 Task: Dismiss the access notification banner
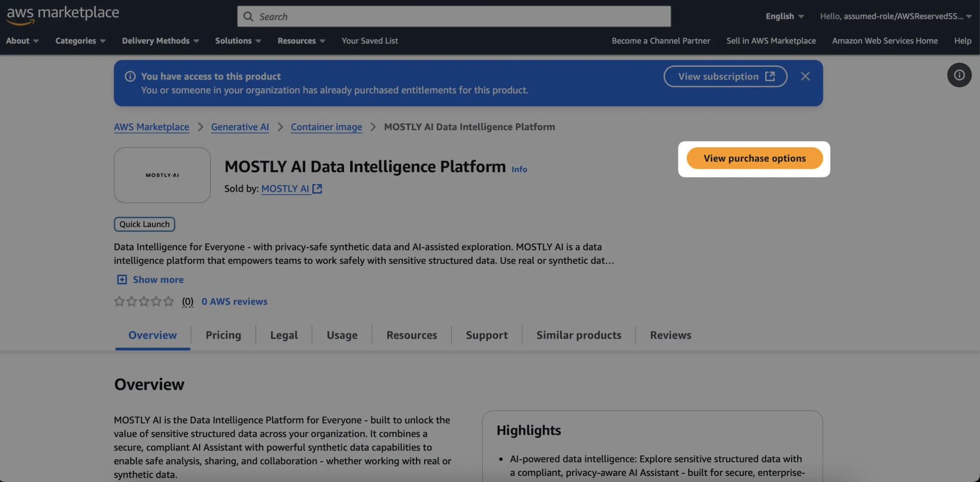coord(805,76)
